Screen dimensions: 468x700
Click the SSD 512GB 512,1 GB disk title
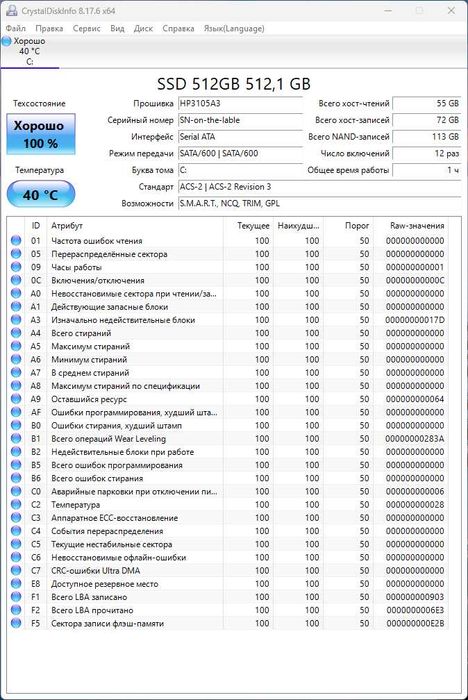pos(234,84)
